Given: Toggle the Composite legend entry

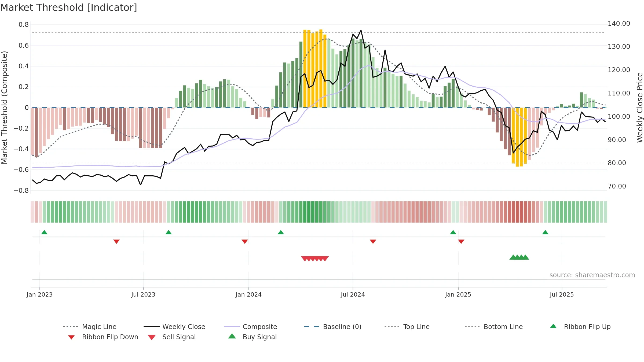Looking at the screenshot, I should [250, 327].
